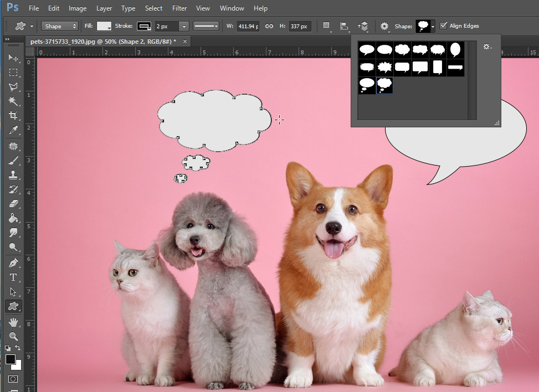Select the Horizontal Type tool
The image size is (539, 392).
(x=13, y=277)
